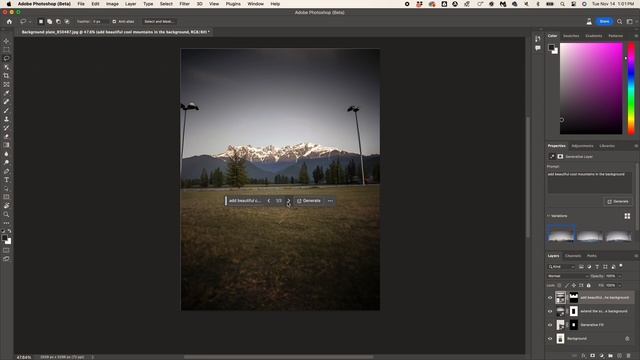Toggle the Anti-alias checkbox
The width and height of the screenshot is (640, 360).
[x=114, y=21]
